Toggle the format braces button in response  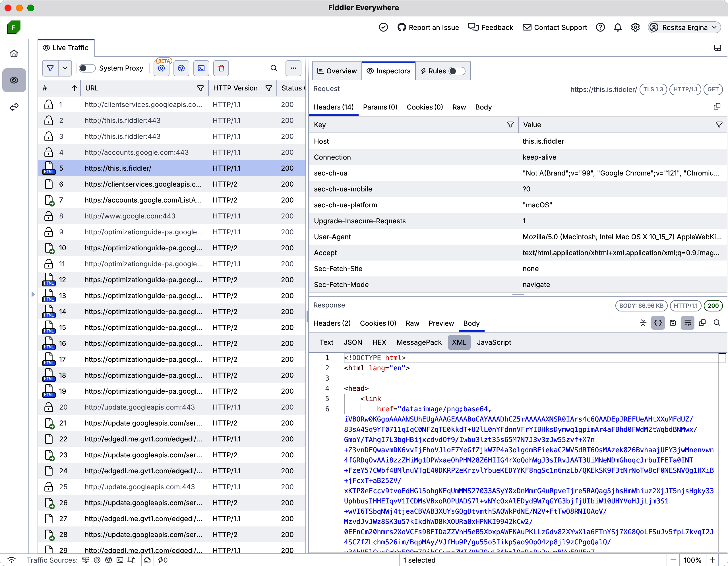658,323
